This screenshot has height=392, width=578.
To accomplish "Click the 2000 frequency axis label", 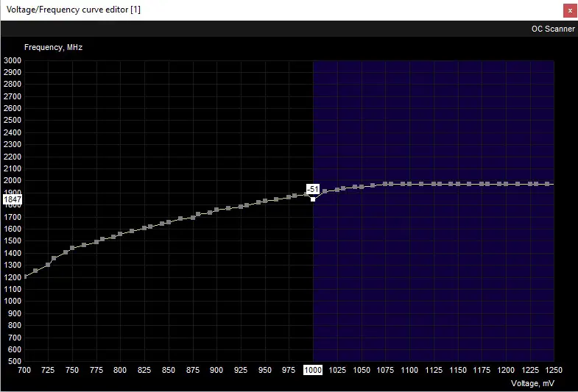I will [13, 180].
